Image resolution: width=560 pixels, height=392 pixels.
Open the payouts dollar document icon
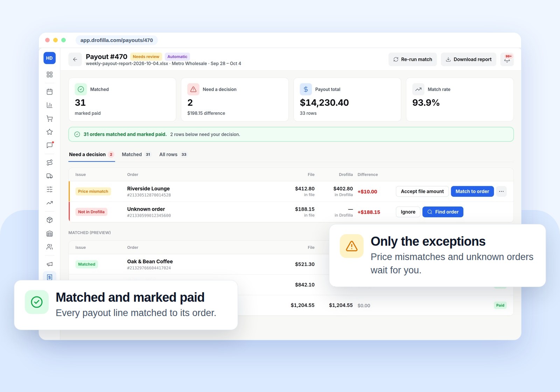[49, 277]
